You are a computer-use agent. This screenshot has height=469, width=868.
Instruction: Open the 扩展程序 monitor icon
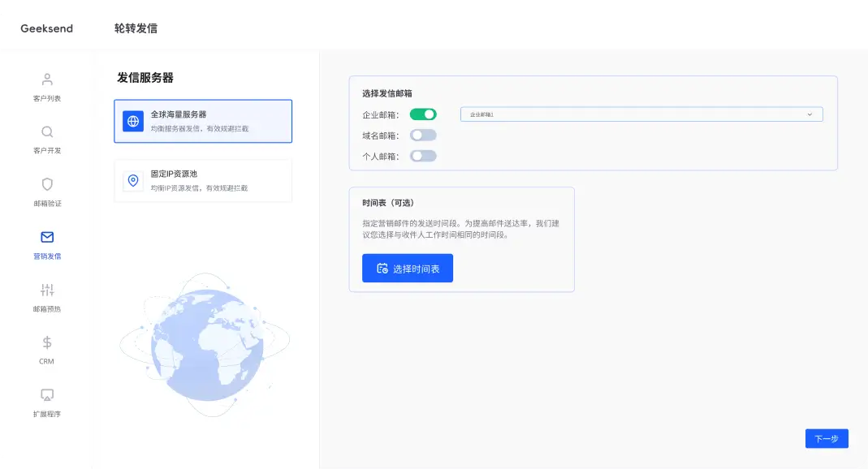pos(47,395)
